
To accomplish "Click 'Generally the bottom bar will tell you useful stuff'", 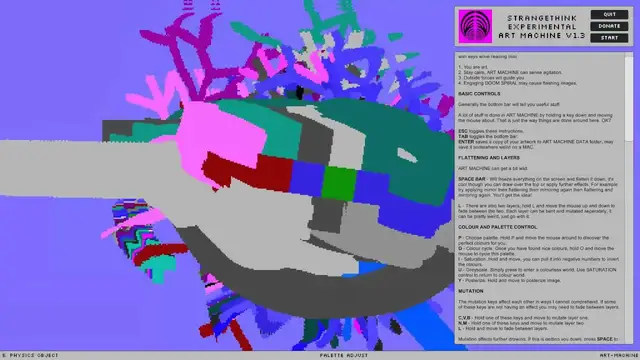I will pos(509,104).
